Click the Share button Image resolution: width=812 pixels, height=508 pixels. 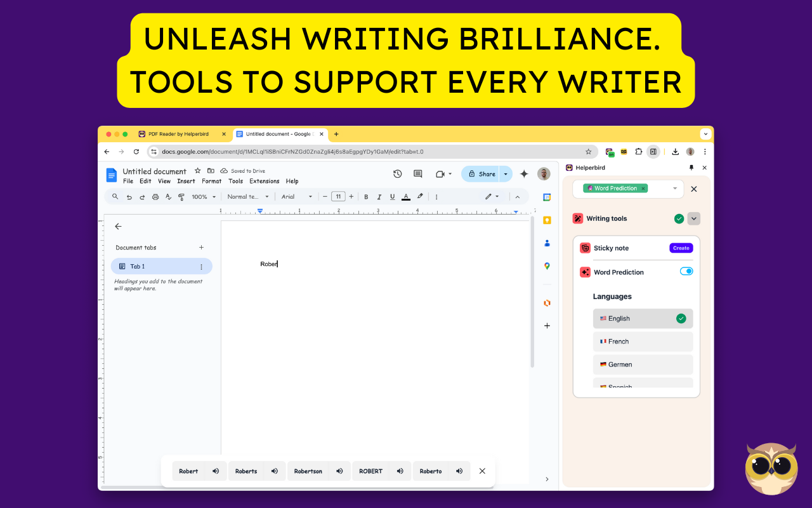484,173
